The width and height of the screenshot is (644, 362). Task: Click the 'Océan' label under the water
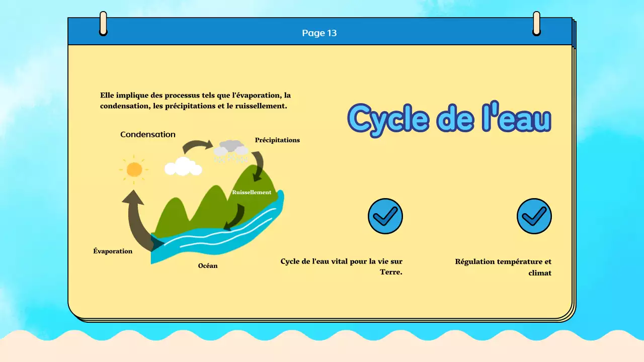[208, 265]
